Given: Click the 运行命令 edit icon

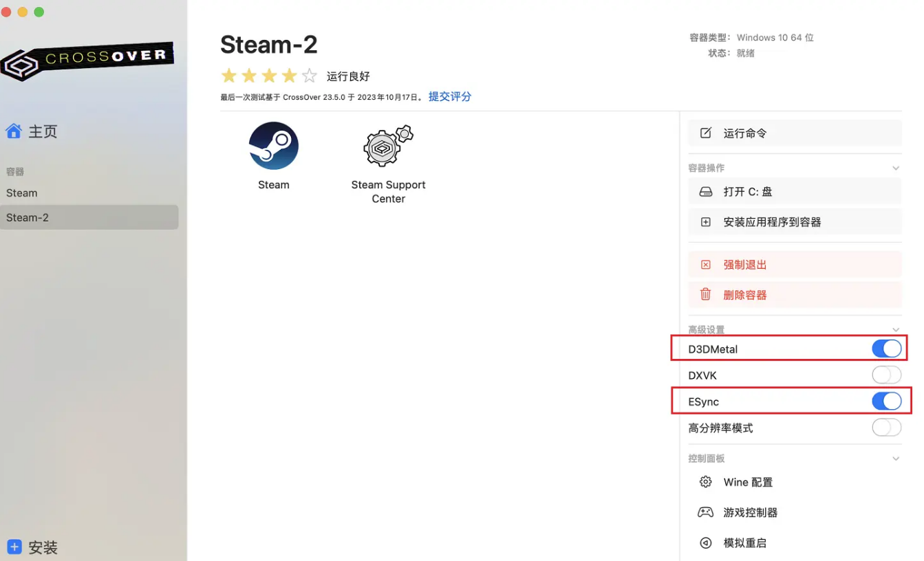Looking at the screenshot, I should (x=705, y=133).
